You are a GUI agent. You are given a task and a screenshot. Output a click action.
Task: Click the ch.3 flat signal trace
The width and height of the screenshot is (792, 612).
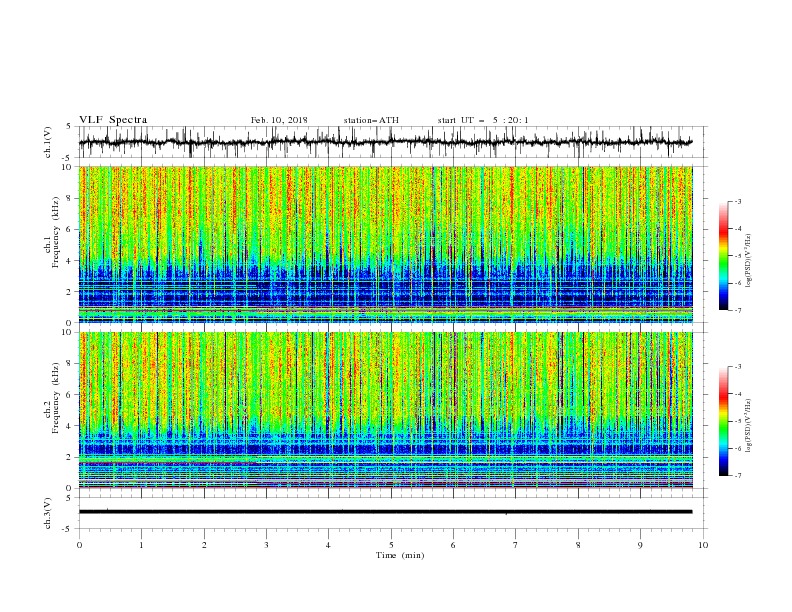(385, 512)
